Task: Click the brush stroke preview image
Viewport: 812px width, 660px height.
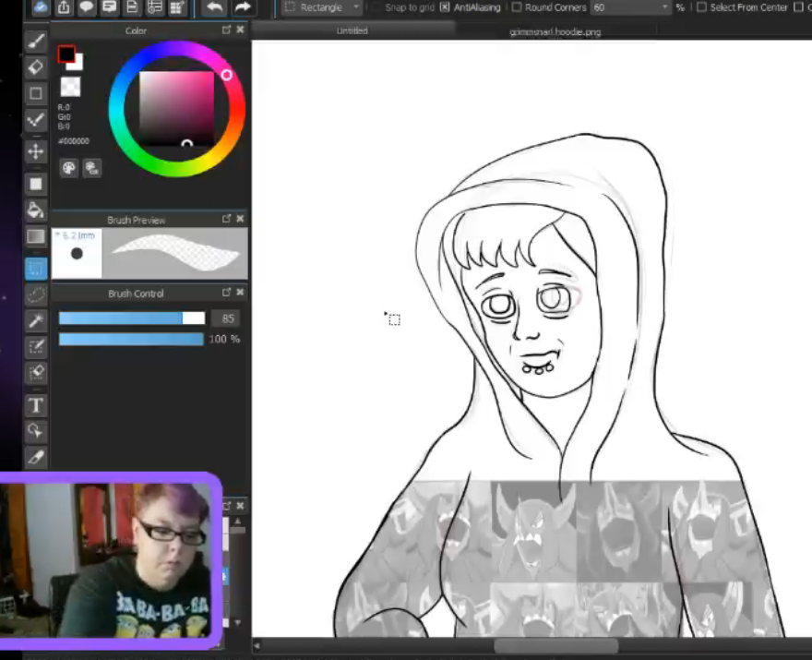Action: coord(175,253)
